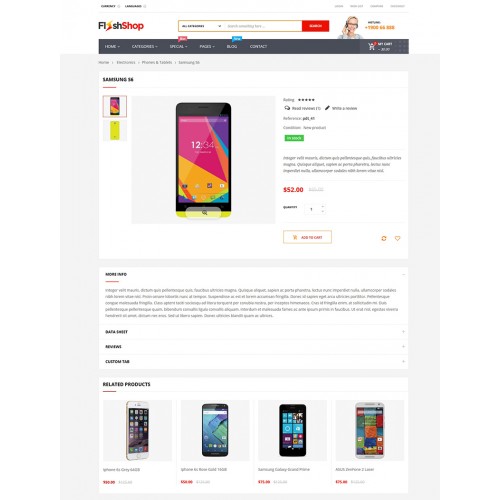Open the Contact menu item
The width and height of the screenshot is (500, 500).
[x=258, y=46]
